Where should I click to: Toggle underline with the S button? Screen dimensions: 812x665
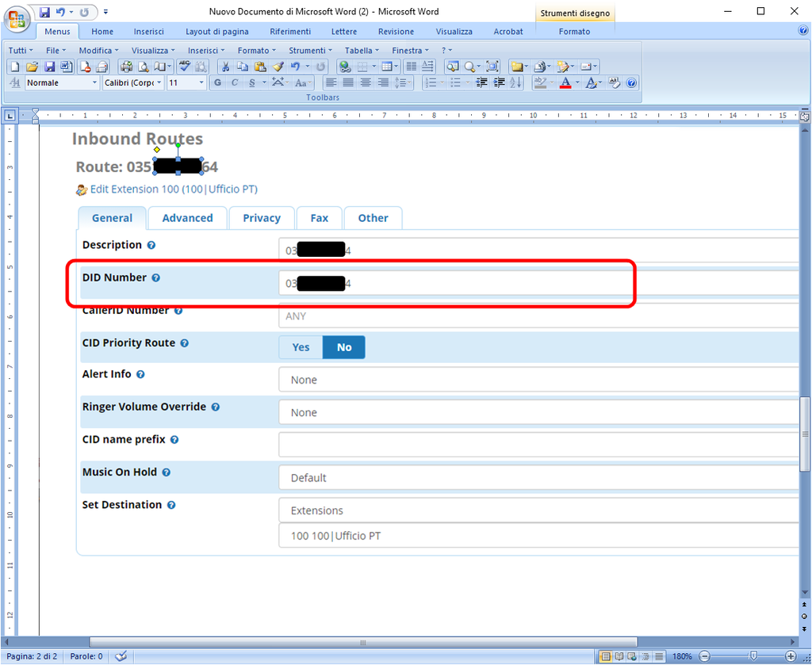(252, 82)
